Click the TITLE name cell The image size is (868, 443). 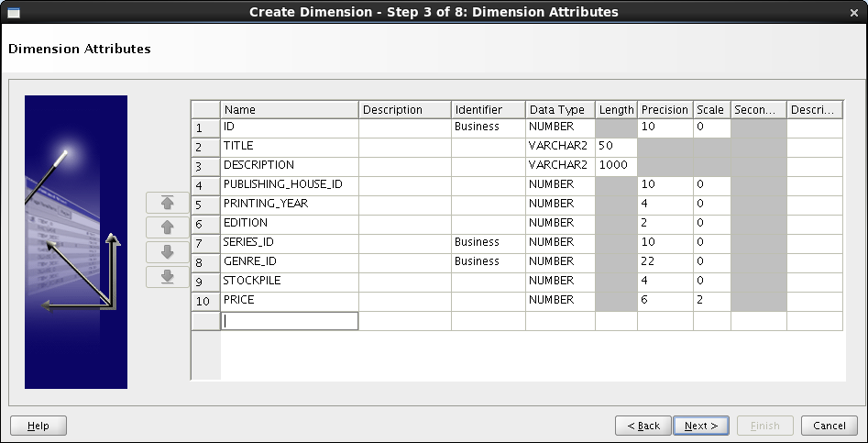tap(290, 148)
